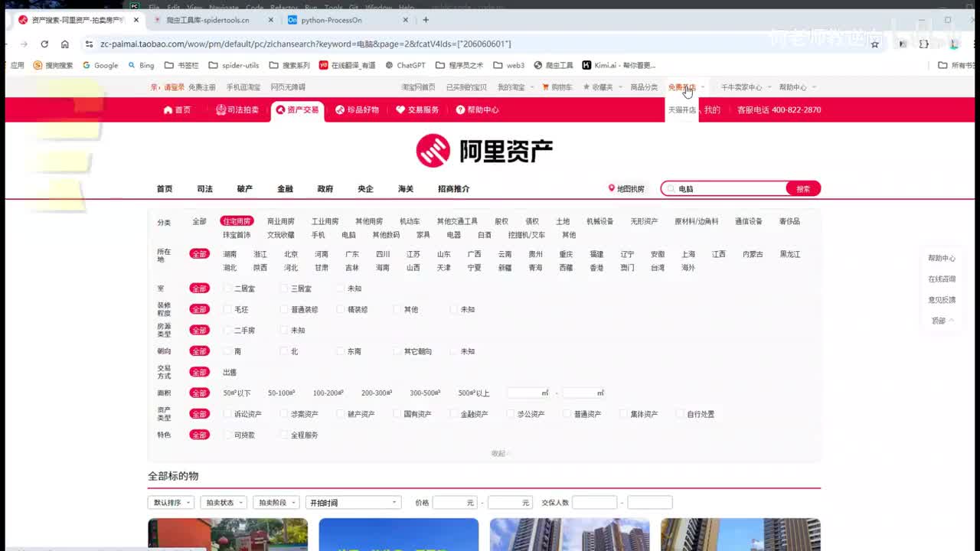Open the web3 bookmark folder
980x551 pixels.
pyautogui.click(x=509, y=65)
